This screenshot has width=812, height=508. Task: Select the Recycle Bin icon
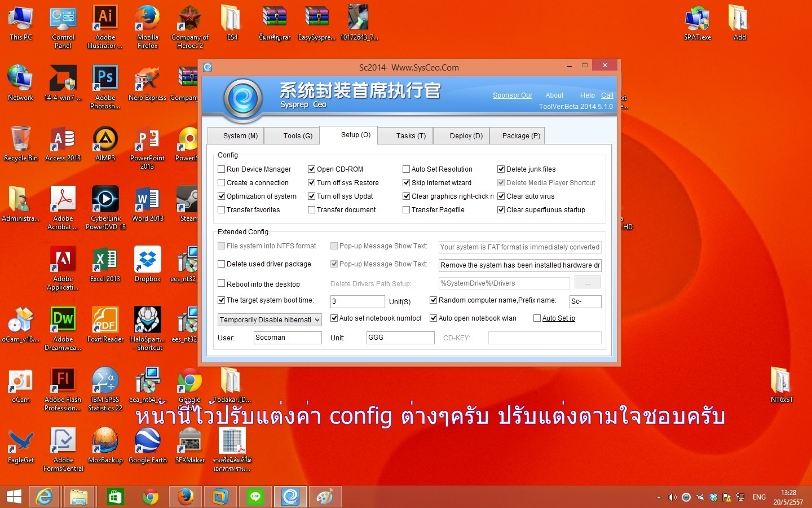click(21, 143)
